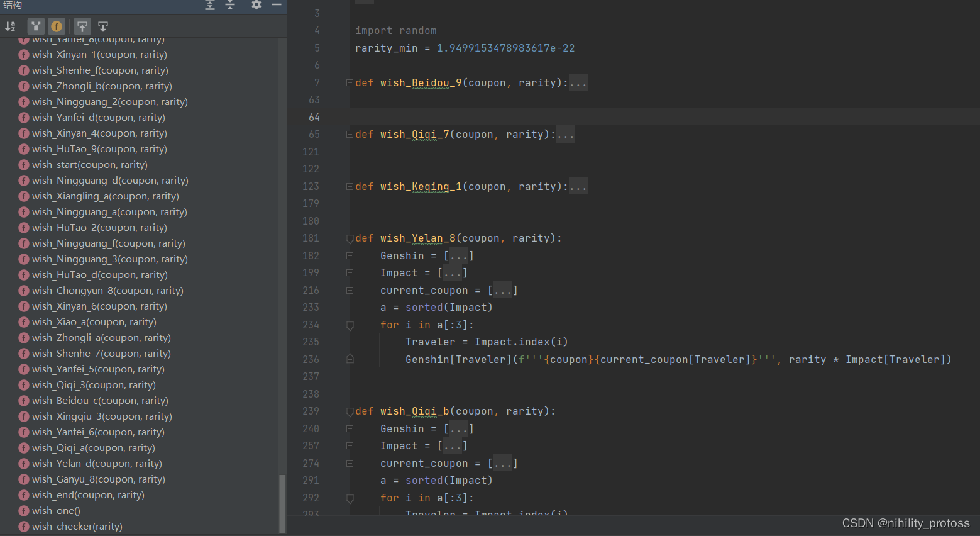This screenshot has height=536, width=980.
Task: Expand the Genshin list fold at line 182
Action: [350, 255]
